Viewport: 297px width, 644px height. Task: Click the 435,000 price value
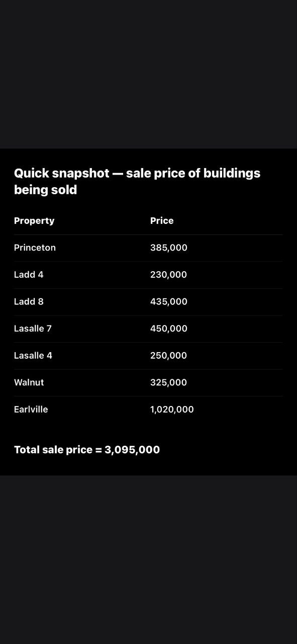[169, 301]
